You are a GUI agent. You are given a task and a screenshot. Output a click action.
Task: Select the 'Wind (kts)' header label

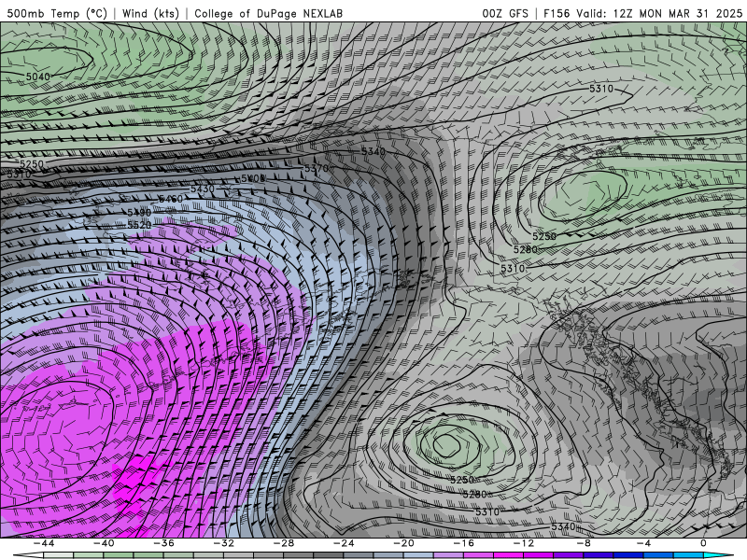pos(150,13)
